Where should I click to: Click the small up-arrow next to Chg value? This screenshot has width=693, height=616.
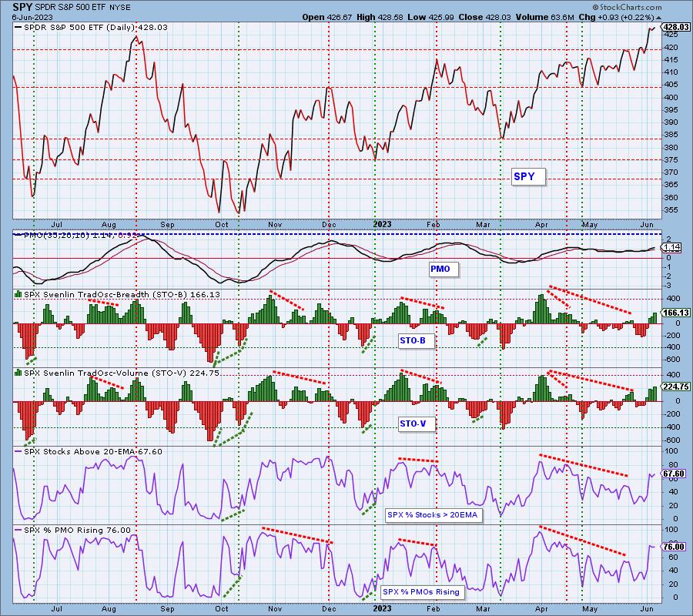click(x=659, y=18)
